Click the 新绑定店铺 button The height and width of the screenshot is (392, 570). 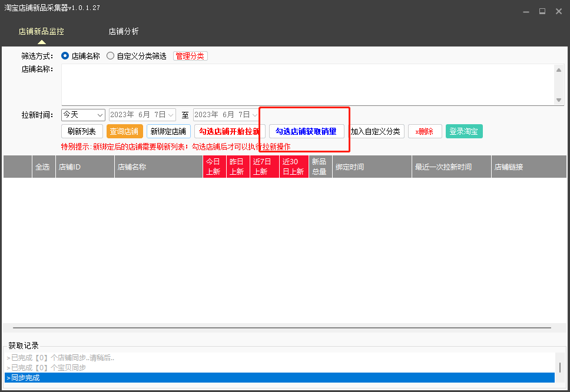(x=168, y=131)
